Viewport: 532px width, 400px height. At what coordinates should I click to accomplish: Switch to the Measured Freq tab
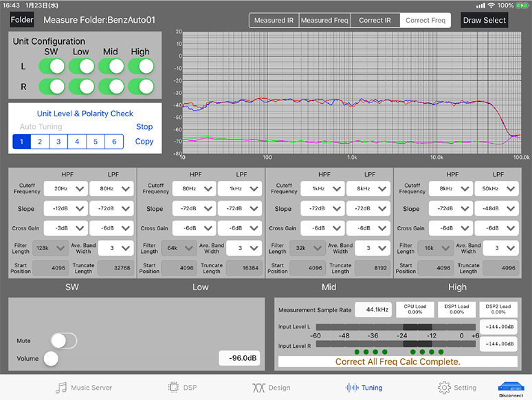tap(324, 20)
